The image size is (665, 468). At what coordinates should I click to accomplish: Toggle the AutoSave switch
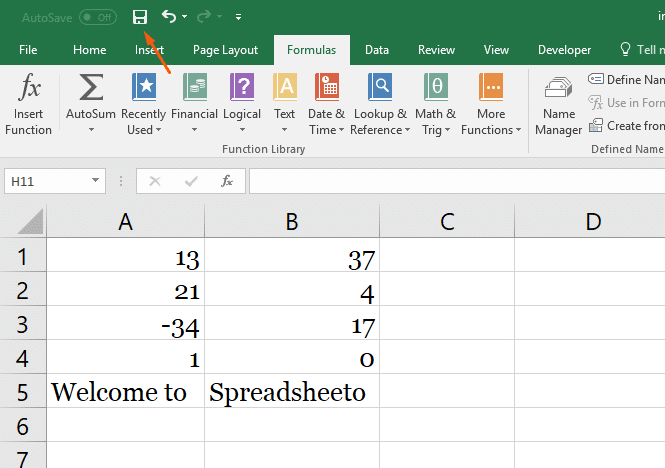[x=98, y=17]
